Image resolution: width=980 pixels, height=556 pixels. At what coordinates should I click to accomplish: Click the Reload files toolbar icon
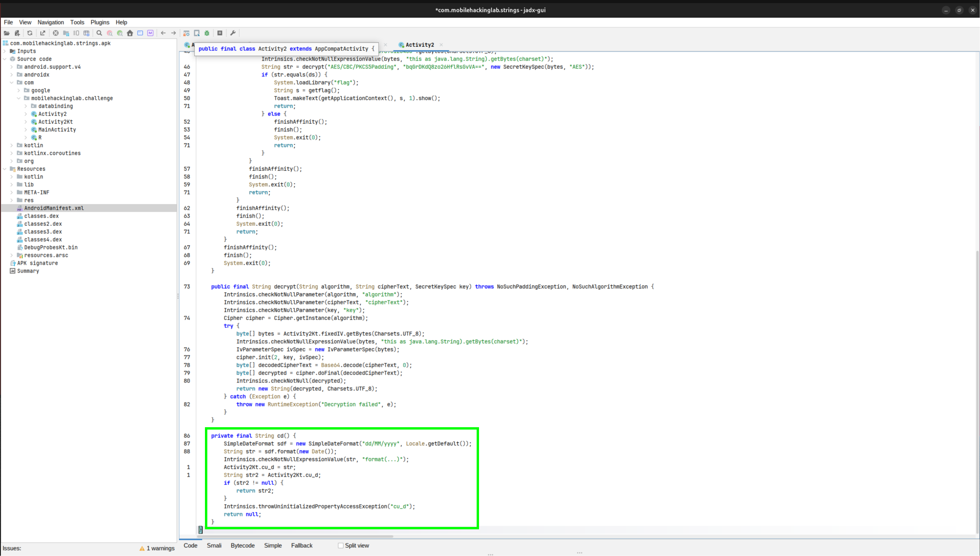30,33
